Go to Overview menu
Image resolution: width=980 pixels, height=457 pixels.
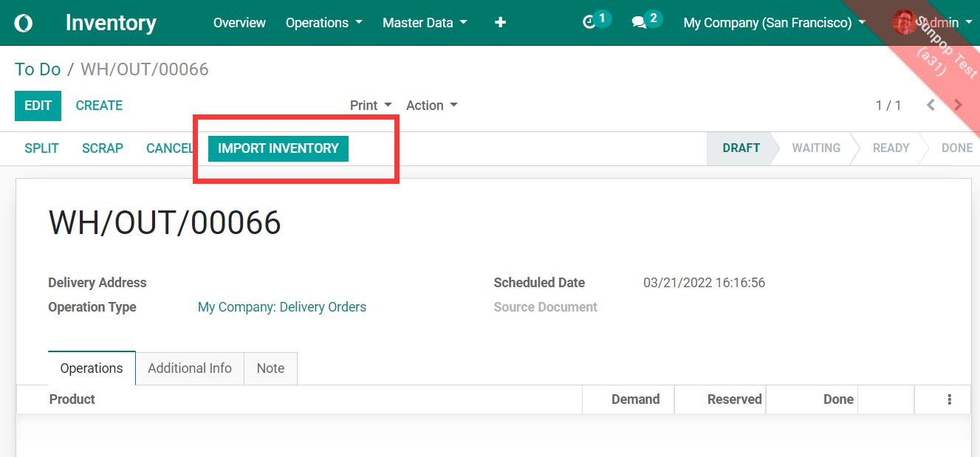click(239, 23)
